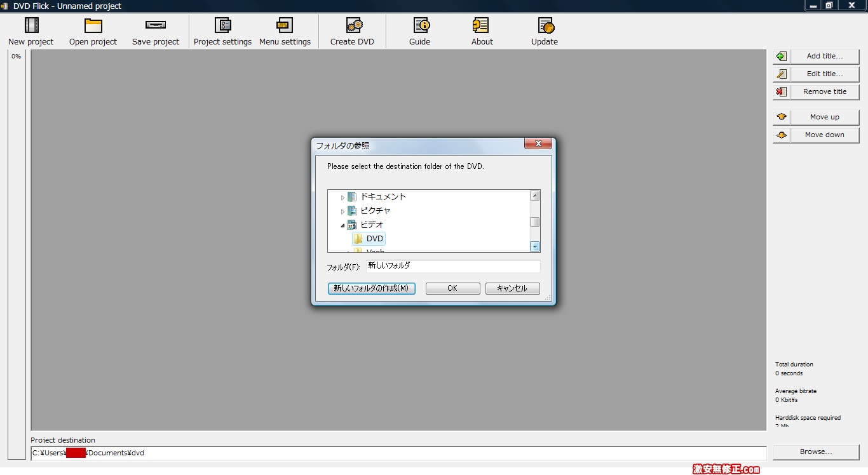Click the ビデオ library icon
The image size is (868, 475).
pos(352,225)
